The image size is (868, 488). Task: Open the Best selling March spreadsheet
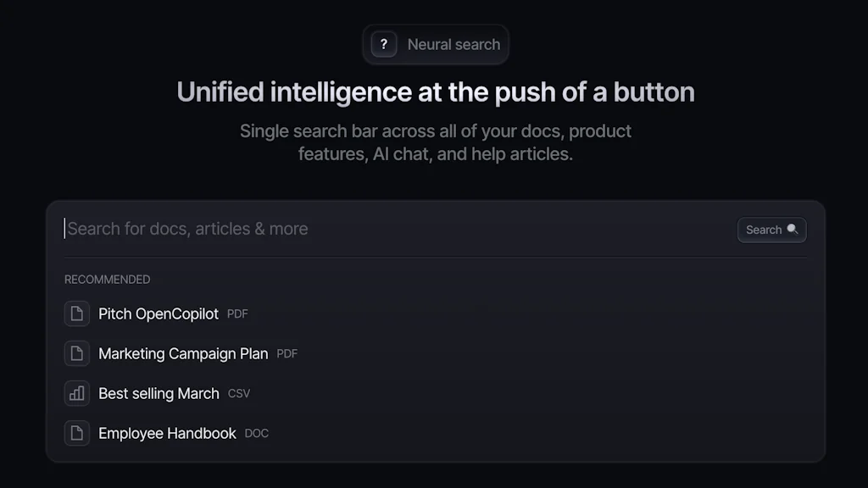point(159,393)
